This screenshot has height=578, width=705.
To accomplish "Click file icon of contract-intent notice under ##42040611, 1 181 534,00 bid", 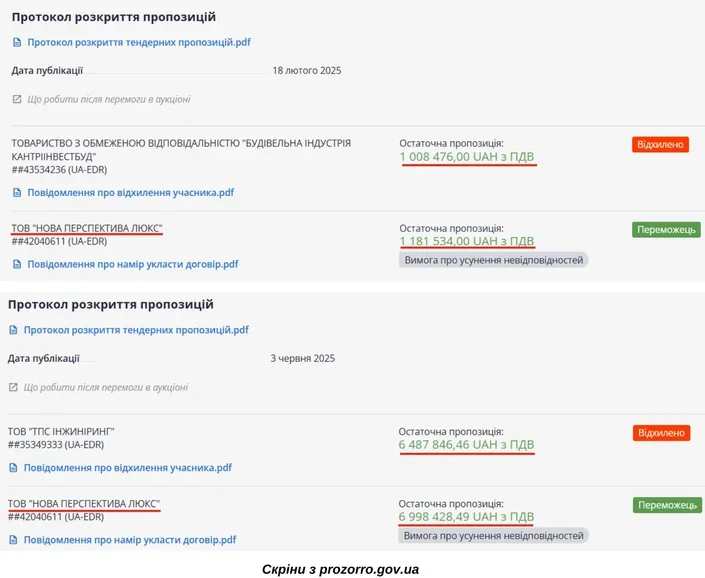I will coord(17,264).
